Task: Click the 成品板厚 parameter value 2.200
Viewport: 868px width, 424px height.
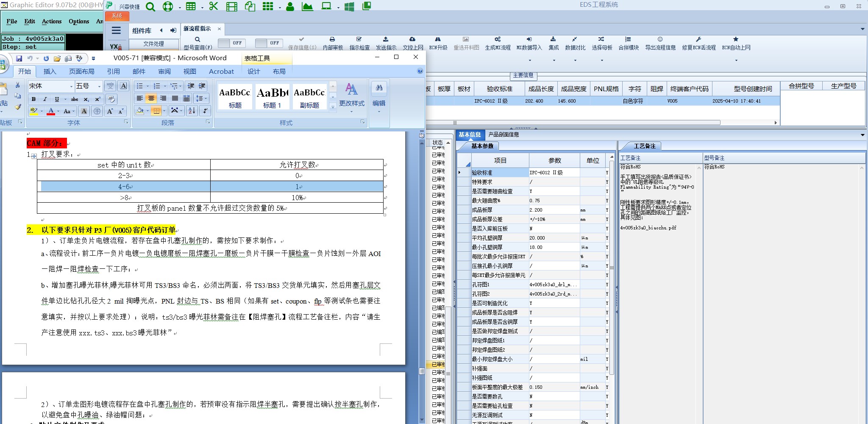Action: coord(554,210)
